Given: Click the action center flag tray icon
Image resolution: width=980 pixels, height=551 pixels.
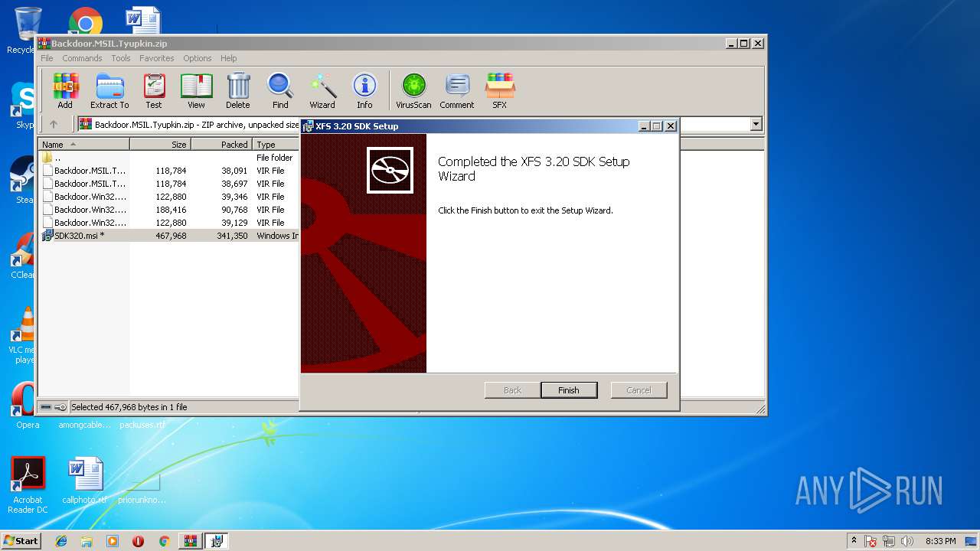Looking at the screenshot, I should (x=871, y=541).
